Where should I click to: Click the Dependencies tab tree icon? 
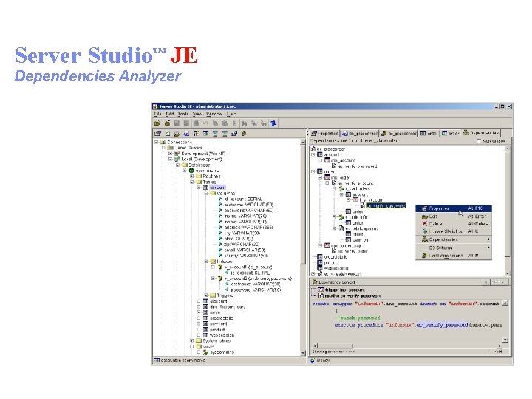tap(466, 133)
